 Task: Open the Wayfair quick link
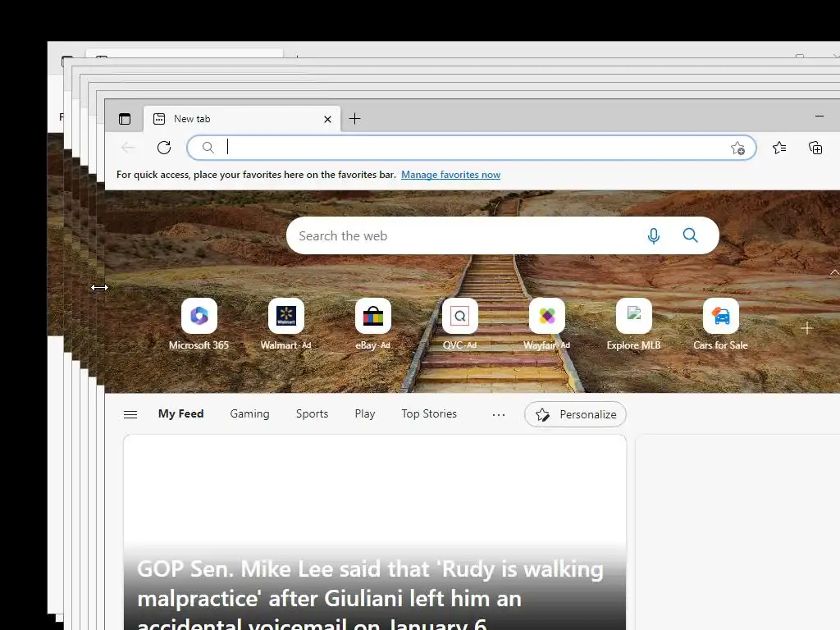pyautogui.click(x=546, y=325)
